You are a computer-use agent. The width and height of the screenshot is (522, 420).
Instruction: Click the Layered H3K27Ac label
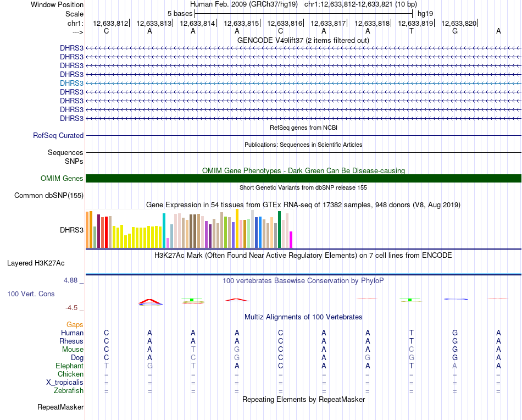click(36, 263)
